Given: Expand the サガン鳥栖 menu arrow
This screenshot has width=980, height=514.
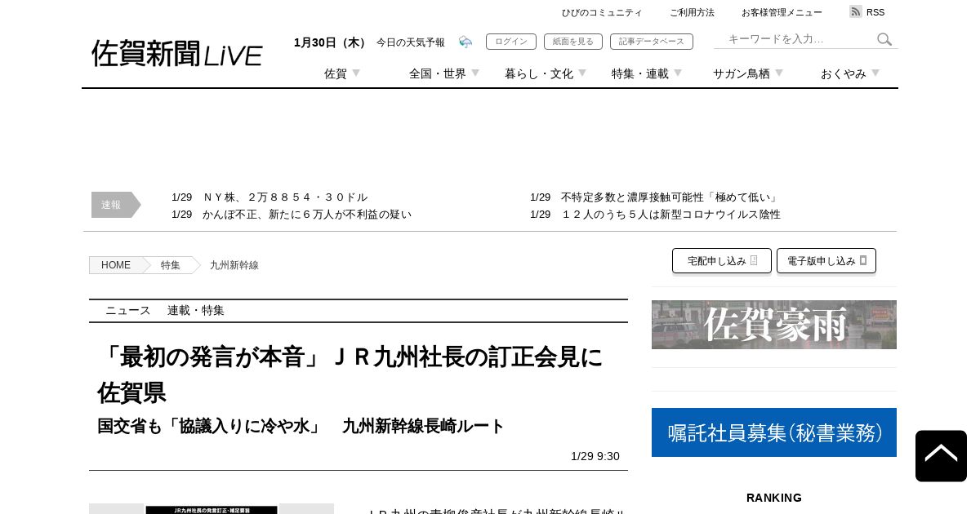Looking at the screenshot, I should (x=779, y=73).
